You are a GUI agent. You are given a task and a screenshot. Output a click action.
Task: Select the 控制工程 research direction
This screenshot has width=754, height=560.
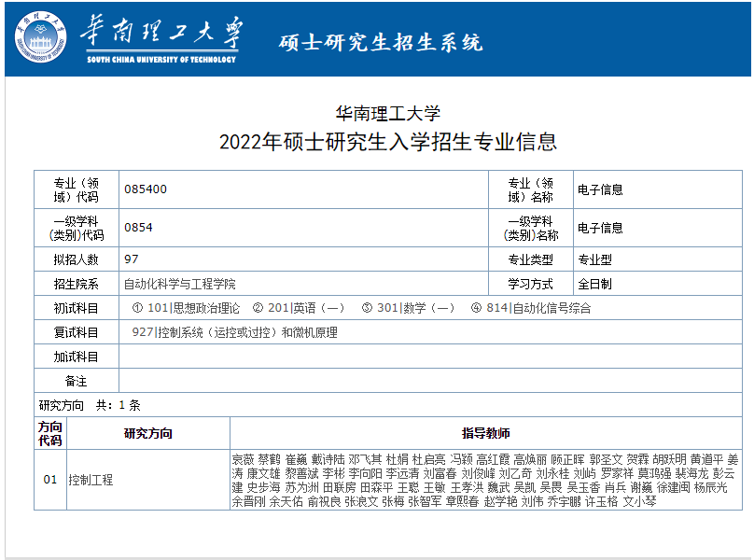click(x=91, y=480)
